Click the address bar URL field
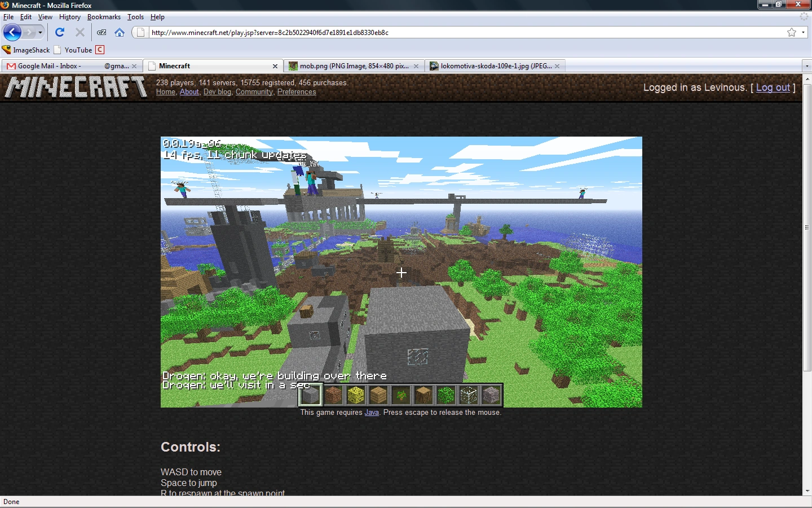The image size is (812, 508). (467, 32)
